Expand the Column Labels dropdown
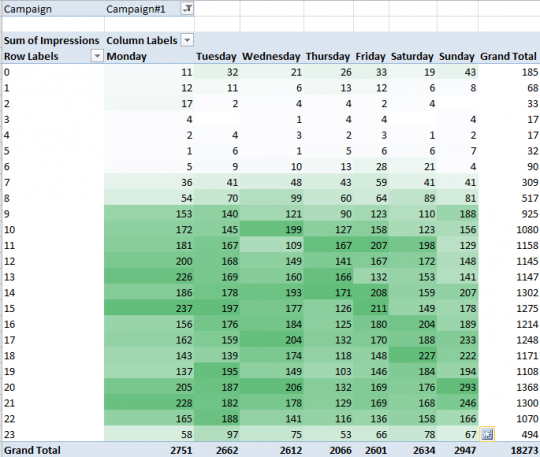540x457 pixels. tap(187, 40)
